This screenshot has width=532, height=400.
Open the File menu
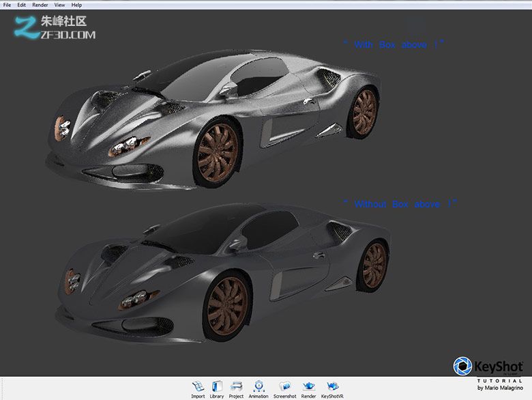[x=7, y=5]
